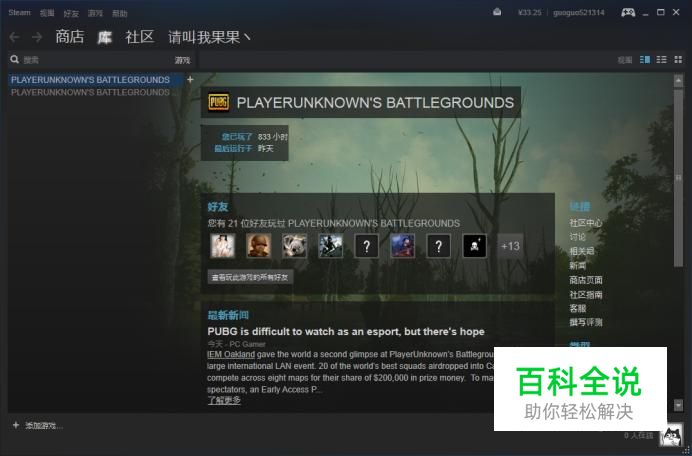Viewport: 692px width, 456px height.
Task: Click the scrollbar down arrow
Action: click(678, 405)
